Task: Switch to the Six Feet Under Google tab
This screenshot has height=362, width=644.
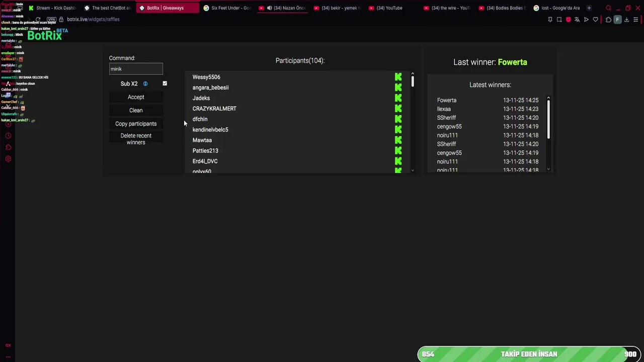Action: (227, 8)
